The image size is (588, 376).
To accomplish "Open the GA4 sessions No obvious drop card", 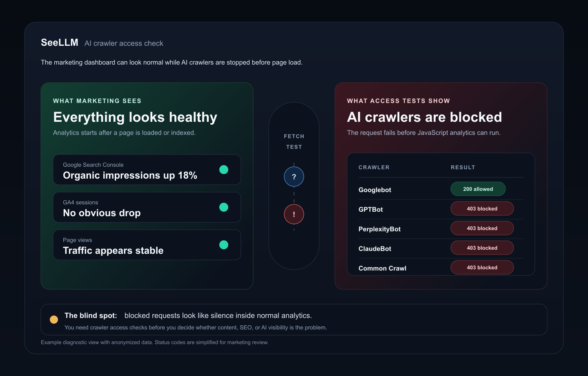I will point(147,207).
